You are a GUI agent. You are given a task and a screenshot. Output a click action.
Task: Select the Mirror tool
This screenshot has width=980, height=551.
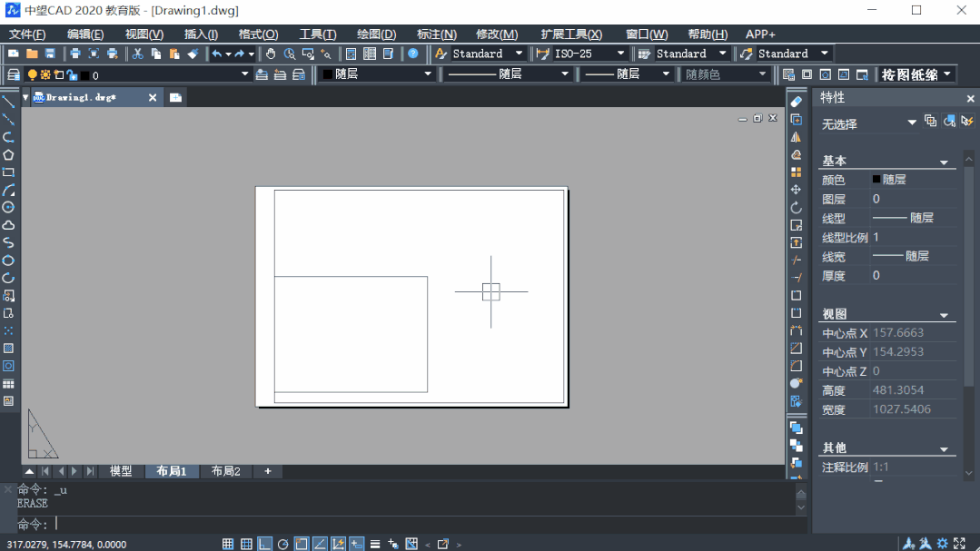pyautogui.click(x=797, y=137)
